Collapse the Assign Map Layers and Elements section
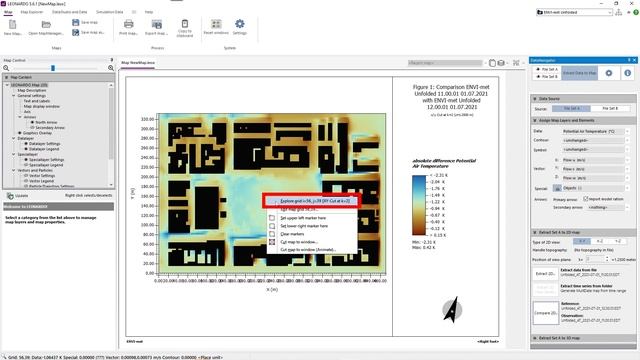This screenshot has height=360, width=640. (535, 120)
